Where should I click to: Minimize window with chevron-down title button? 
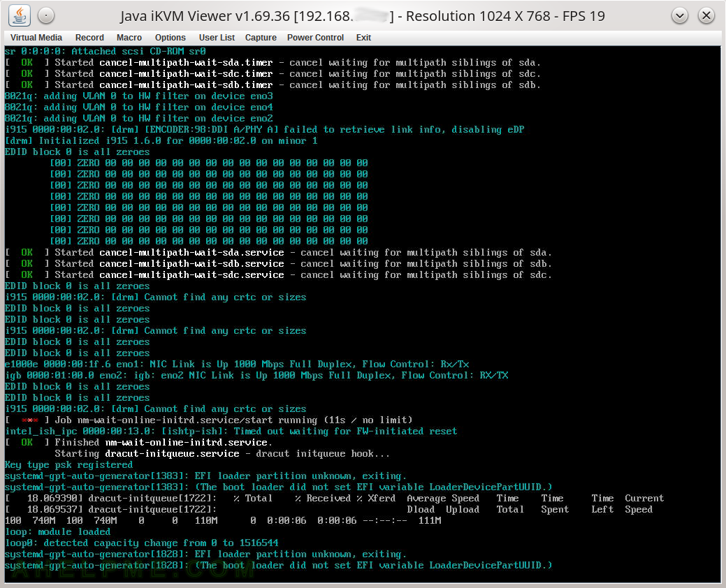(679, 16)
